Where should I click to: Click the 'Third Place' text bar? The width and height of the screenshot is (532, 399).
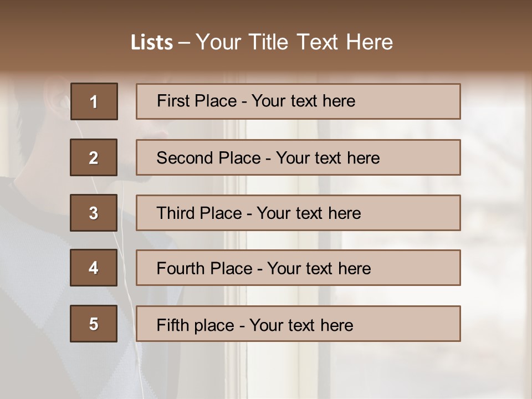(298, 213)
